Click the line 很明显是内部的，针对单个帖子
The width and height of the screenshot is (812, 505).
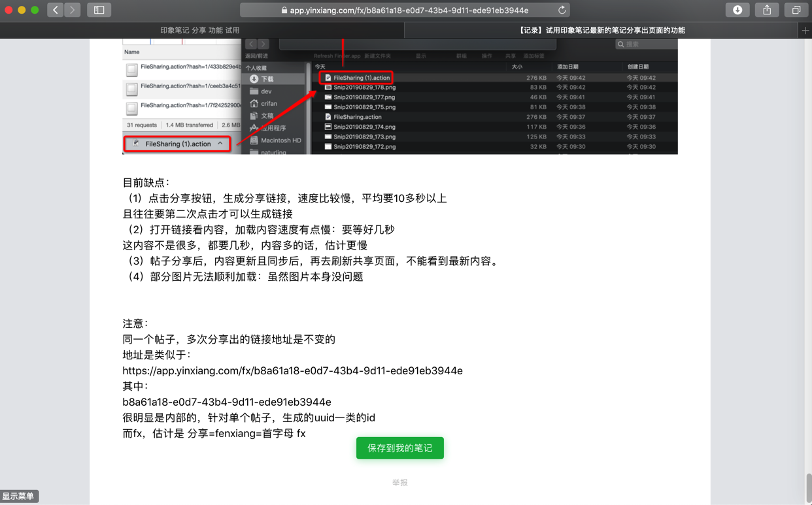[x=249, y=417]
